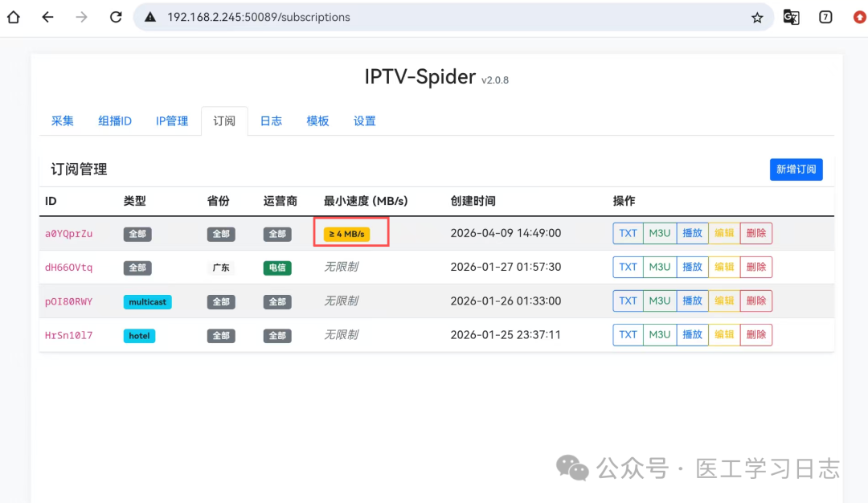Reload the page with refresh icon
The width and height of the screenshot is (868, 503).
coord(116,17)
